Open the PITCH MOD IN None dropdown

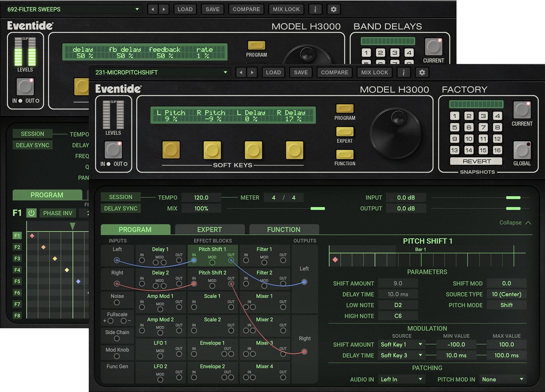click(x=503, y=379)
